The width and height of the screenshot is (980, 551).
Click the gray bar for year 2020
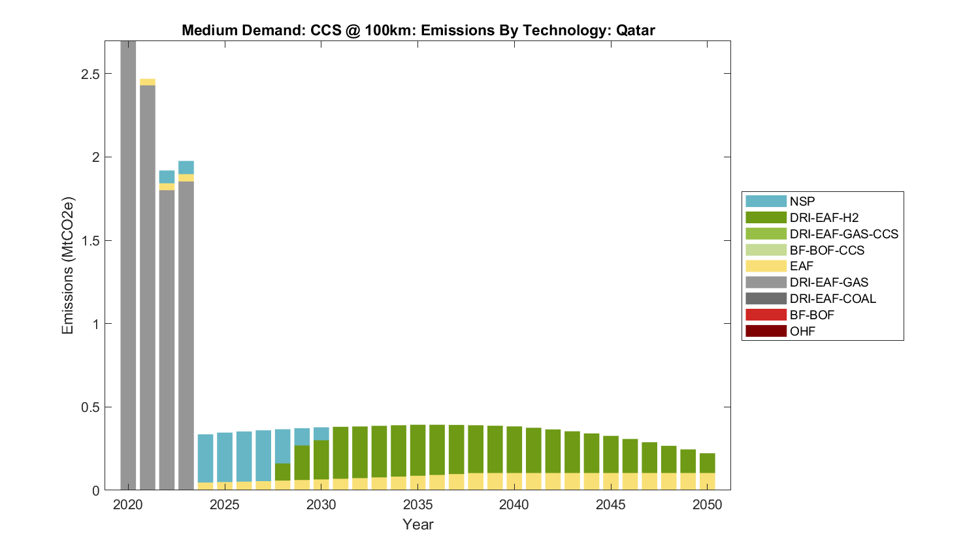coord(128,261)
